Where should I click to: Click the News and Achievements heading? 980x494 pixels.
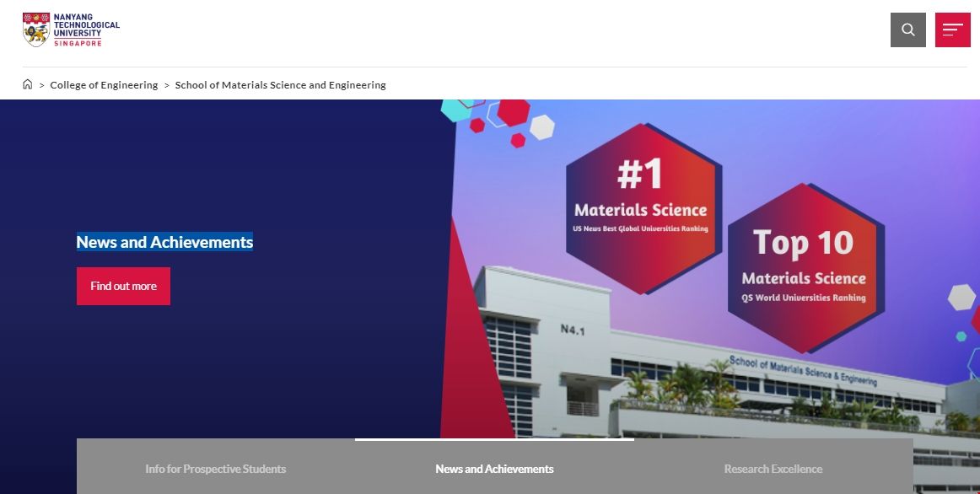(x=164, y=242)
